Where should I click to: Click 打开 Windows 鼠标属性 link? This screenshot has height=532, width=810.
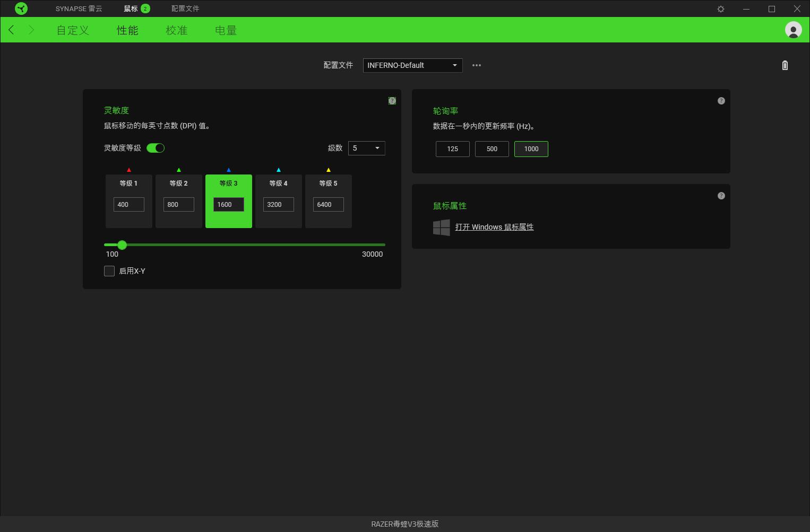click(494, 227)
